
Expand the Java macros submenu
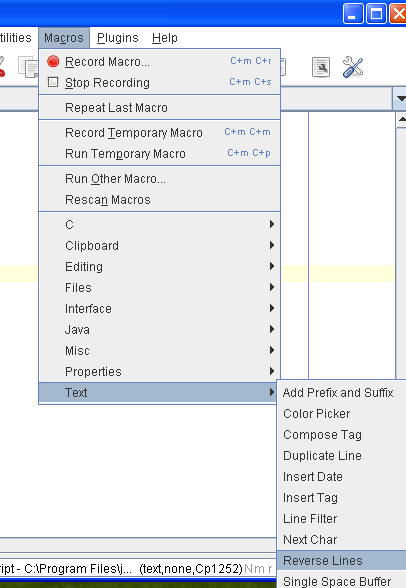pyautogui.click(x=160, y=330)
